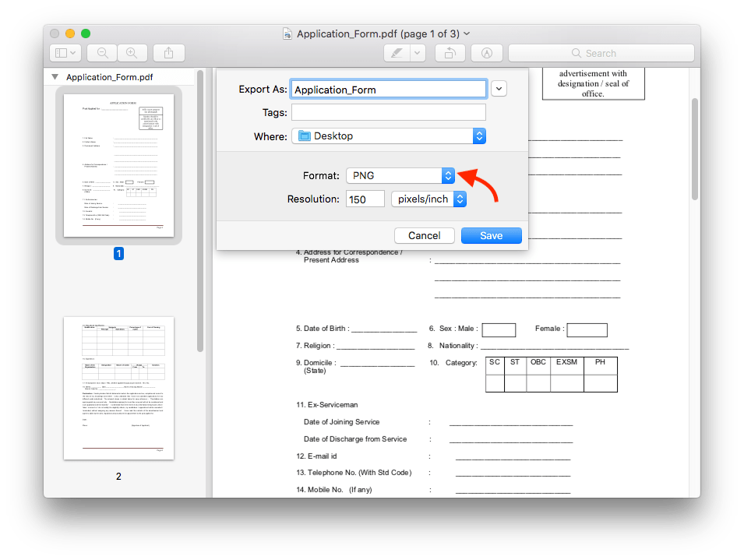Click the zoom out magnifier icon

click(x=102, y=52)
